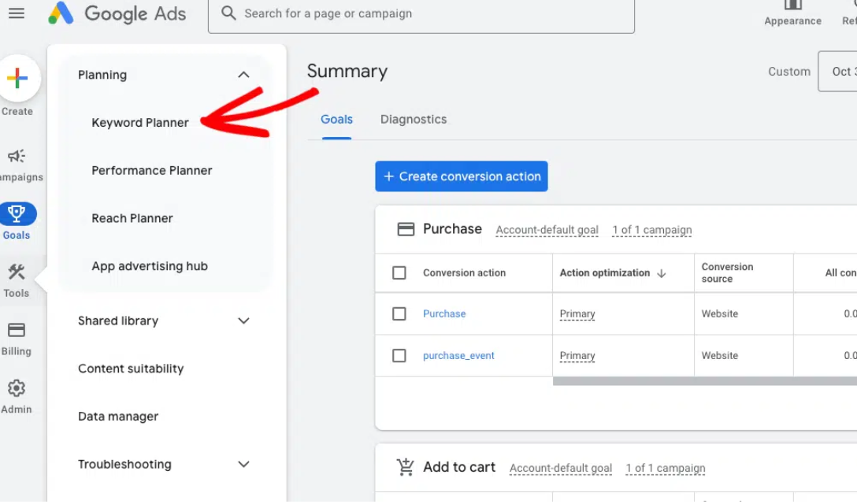The image size is (857, 504).
Task: Open Performance Planner
Action: 152,171
